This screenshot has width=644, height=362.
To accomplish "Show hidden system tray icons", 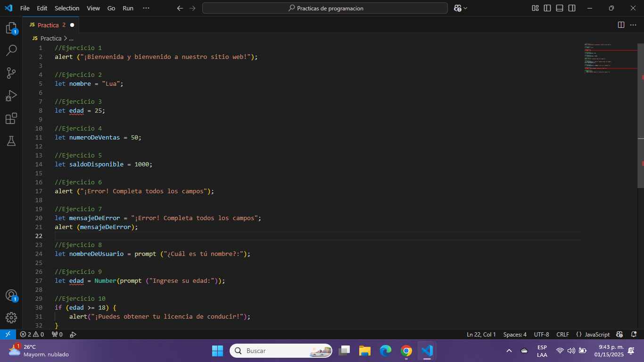I will click(509, 351).
